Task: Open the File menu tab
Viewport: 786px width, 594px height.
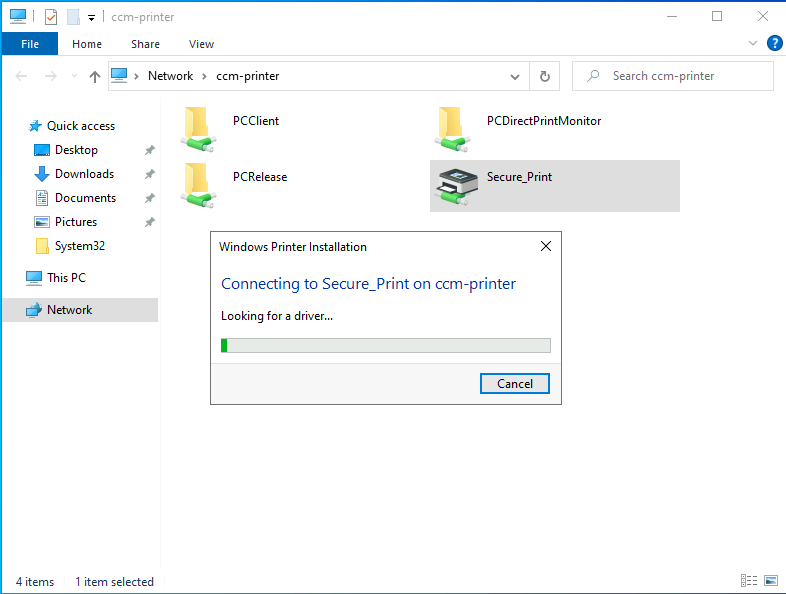Action: click(x=30, y=44)
